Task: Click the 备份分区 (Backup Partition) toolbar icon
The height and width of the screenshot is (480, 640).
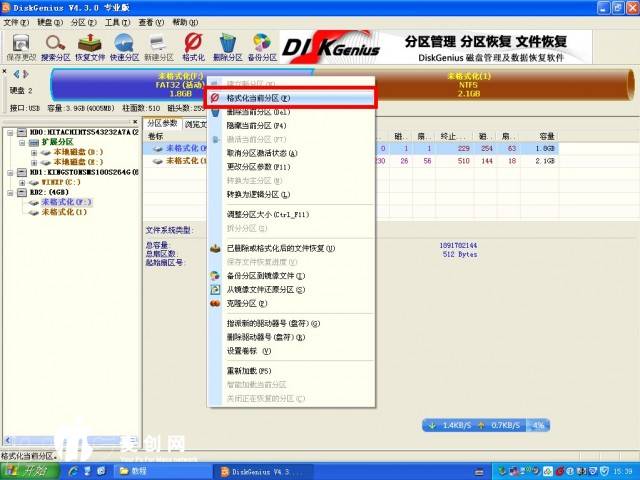Action: 262,45
